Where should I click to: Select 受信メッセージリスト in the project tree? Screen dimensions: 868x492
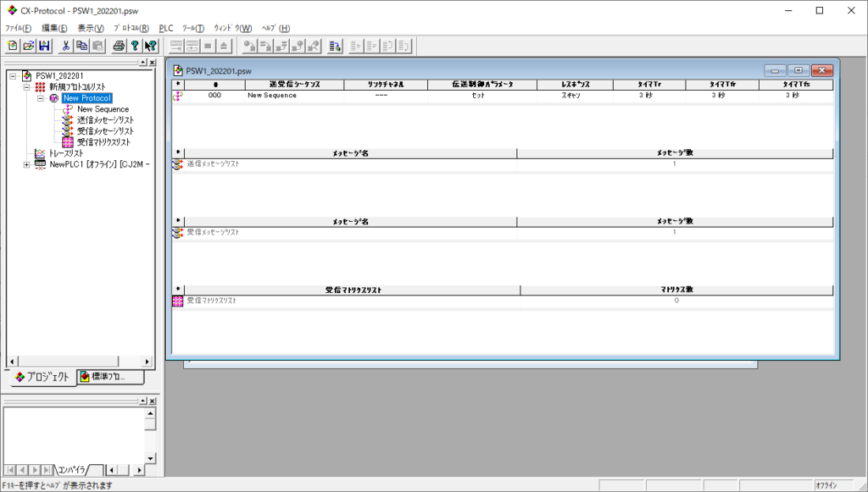click(106, 131)
